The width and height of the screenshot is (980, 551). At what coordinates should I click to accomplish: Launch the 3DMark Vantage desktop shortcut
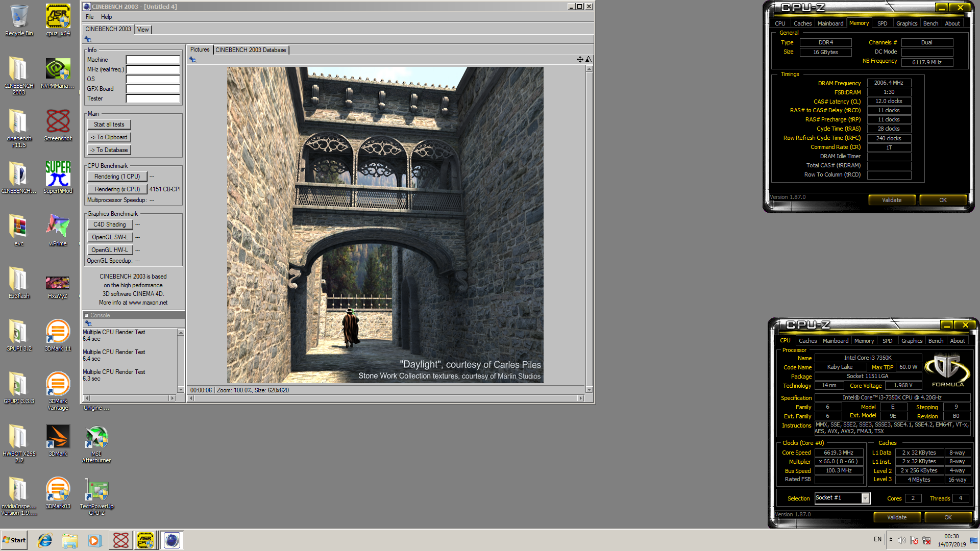[x=58, y=391]
